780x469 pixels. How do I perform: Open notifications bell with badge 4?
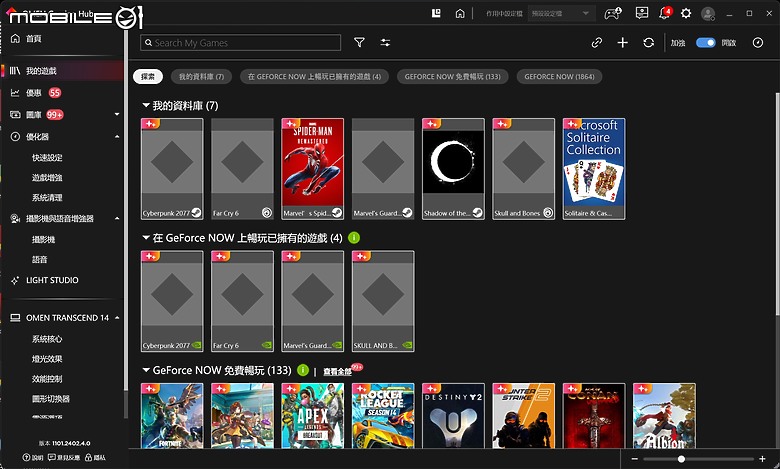tap(665, 13)
